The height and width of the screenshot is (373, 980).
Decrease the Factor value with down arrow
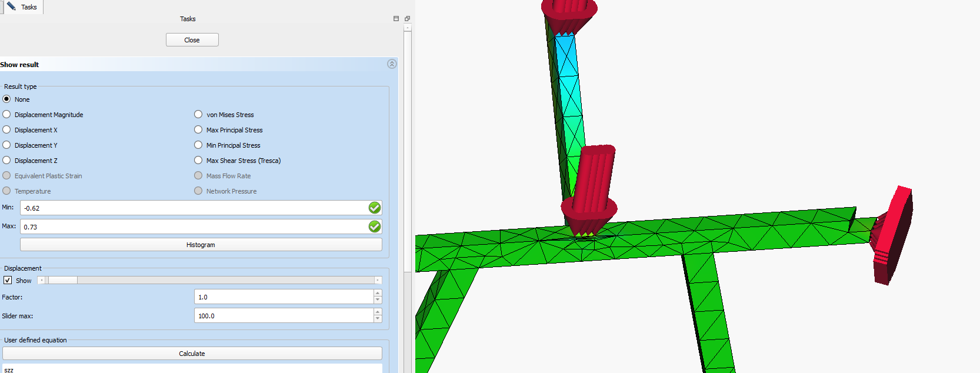point(378,301)
